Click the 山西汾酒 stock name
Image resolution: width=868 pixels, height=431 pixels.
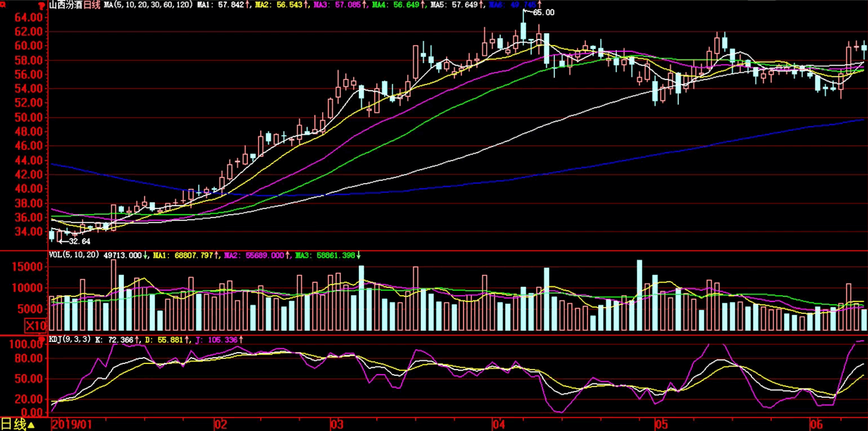[66, 5]
